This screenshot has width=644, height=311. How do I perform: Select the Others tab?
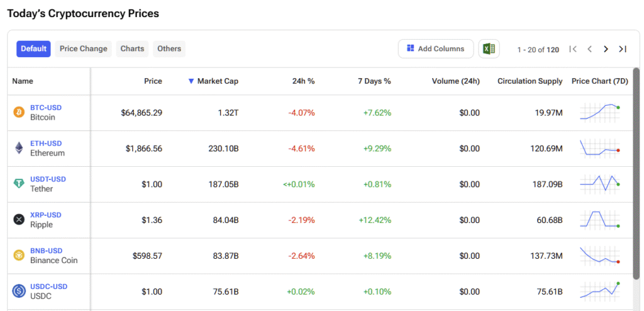(x=169, y=49)
